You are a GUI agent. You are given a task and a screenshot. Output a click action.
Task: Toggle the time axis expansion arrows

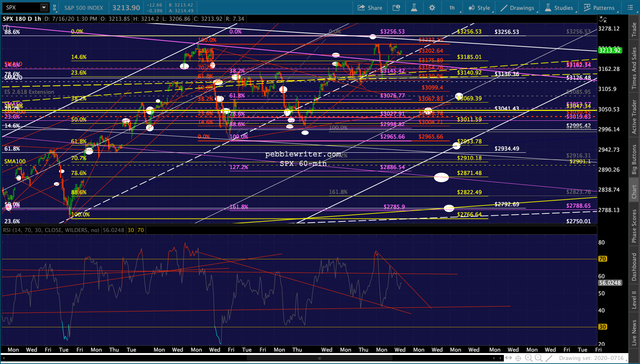tap(509, 359)
